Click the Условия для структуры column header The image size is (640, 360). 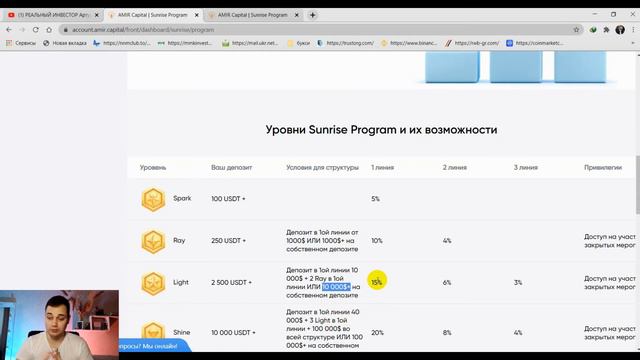(x=322, y=167)
